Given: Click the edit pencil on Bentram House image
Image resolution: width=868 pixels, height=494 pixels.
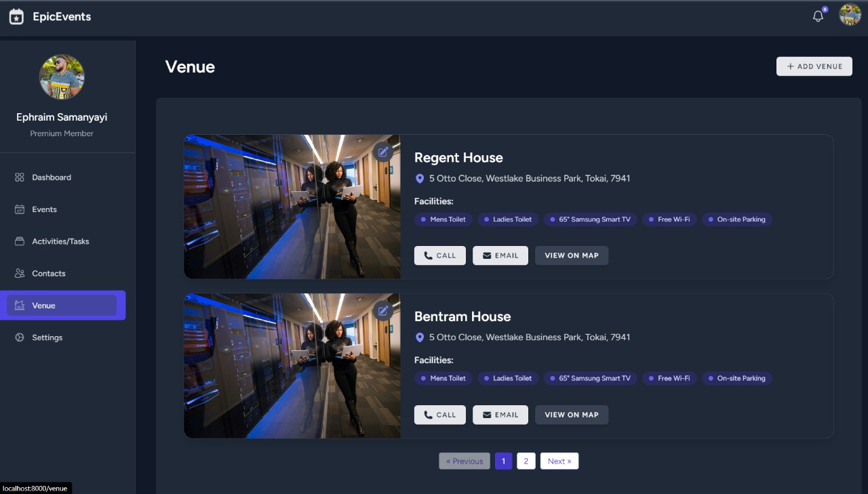Looking at the screenshot, I should tap(382, 310).
